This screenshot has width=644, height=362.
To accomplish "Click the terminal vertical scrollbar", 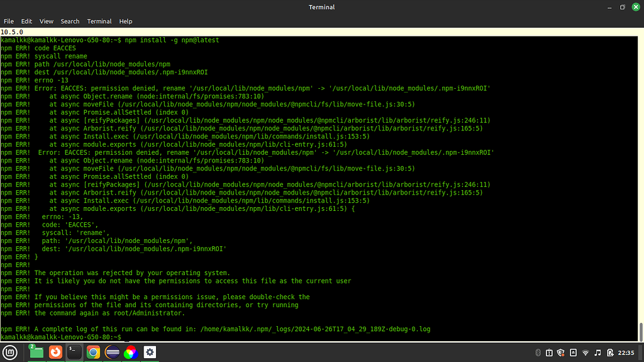I will point(641,329).
